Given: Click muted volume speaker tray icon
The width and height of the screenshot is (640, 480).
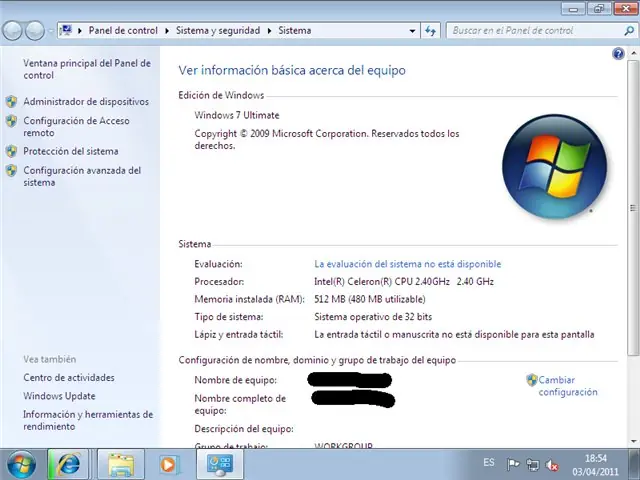Looking at the screenshot, I should 552,464.
